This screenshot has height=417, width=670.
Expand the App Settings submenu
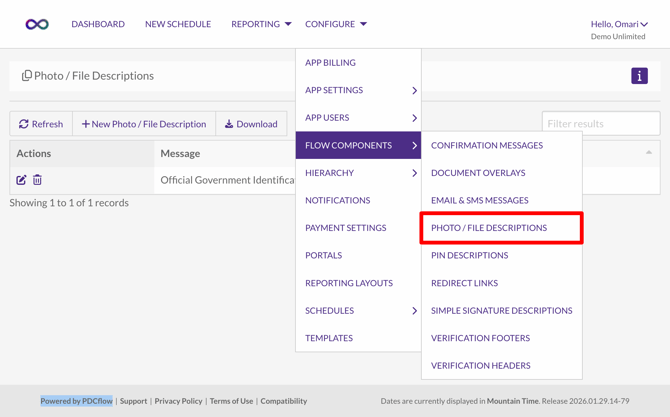click(x=358, y=90)
